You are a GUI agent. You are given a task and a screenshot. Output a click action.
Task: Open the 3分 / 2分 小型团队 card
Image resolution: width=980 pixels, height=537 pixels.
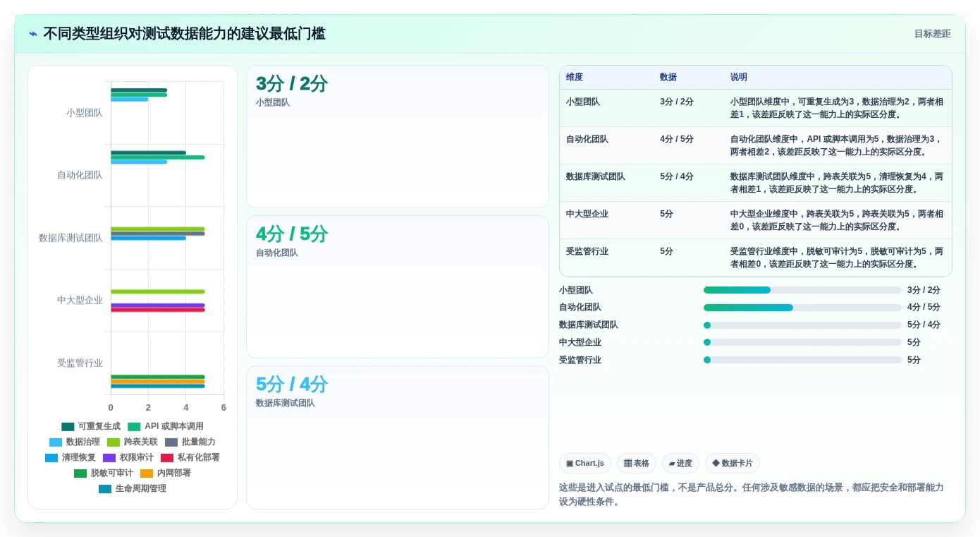(398, 137)
